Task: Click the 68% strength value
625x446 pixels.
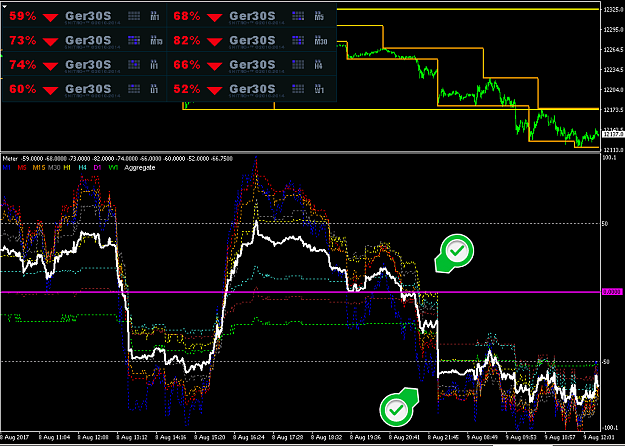Action: coord(187,16)
